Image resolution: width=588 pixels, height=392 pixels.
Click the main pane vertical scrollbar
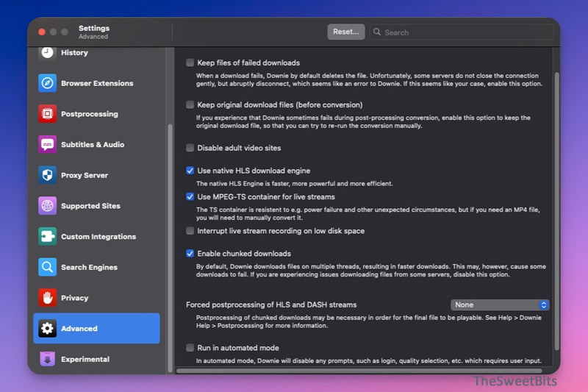point(556,211)
